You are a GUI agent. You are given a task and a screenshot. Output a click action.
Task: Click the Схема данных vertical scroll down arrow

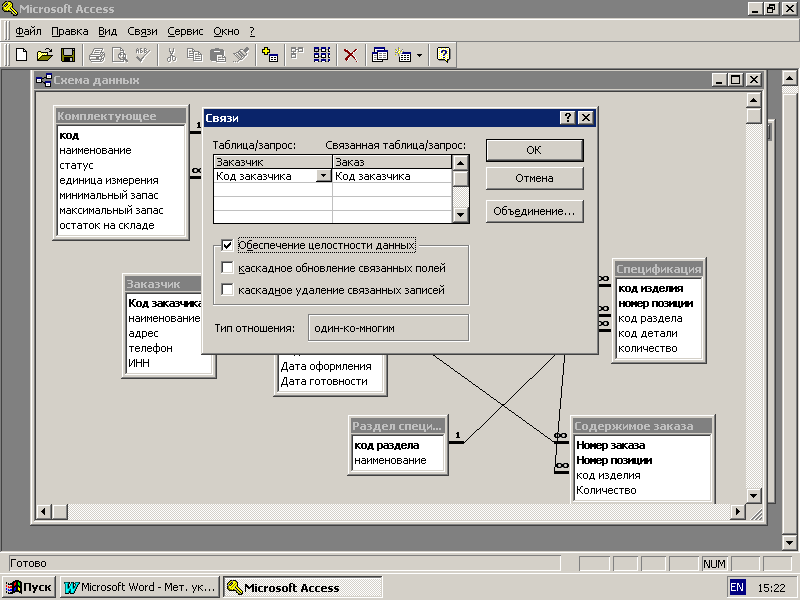click(x=754, y=495)
